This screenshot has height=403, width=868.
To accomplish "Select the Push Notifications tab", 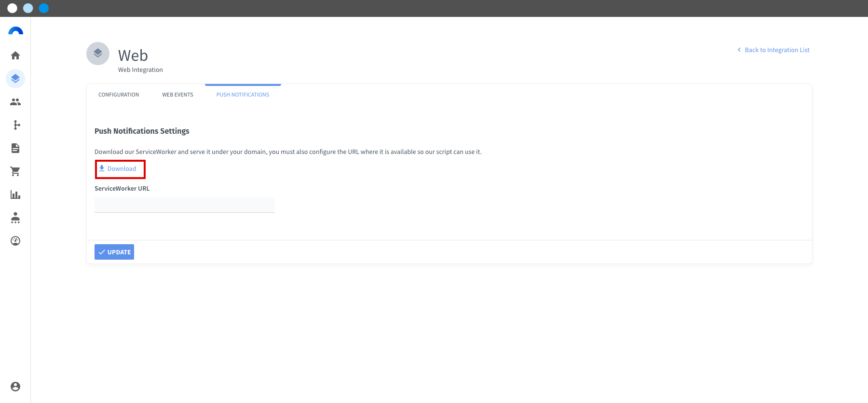I will (243, 95).
